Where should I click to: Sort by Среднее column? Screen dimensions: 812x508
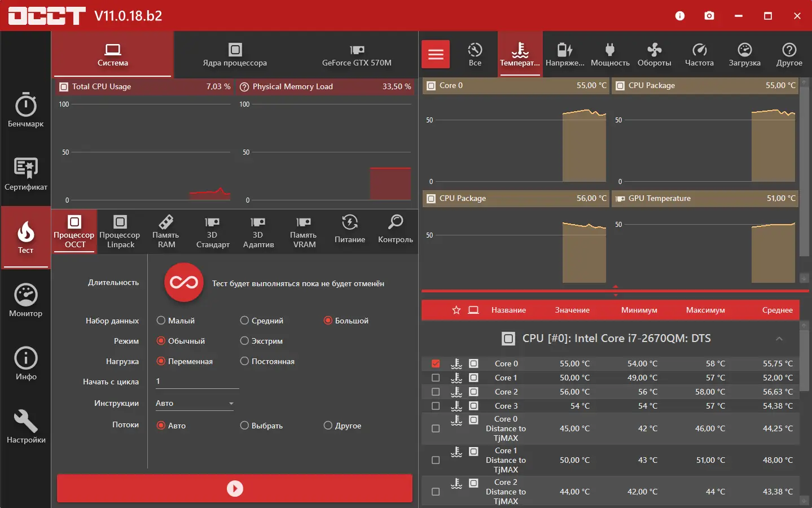(x=778, y=310)
